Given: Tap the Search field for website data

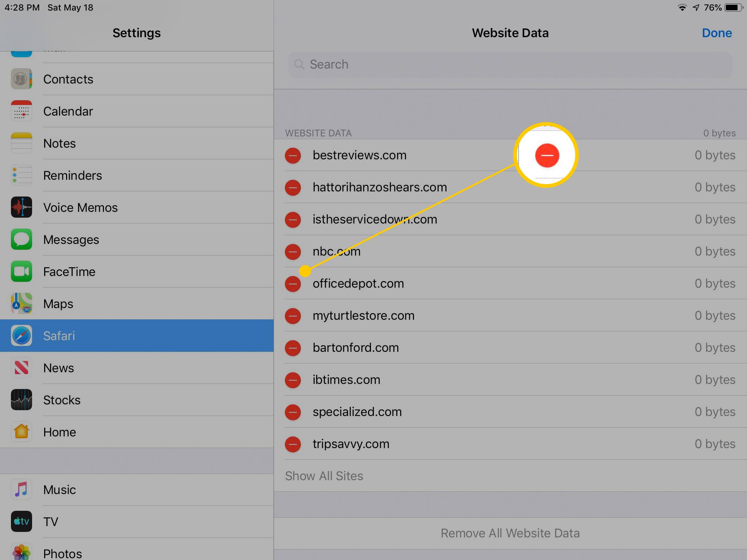Looking at the screenshot, I should click(510, 65).
